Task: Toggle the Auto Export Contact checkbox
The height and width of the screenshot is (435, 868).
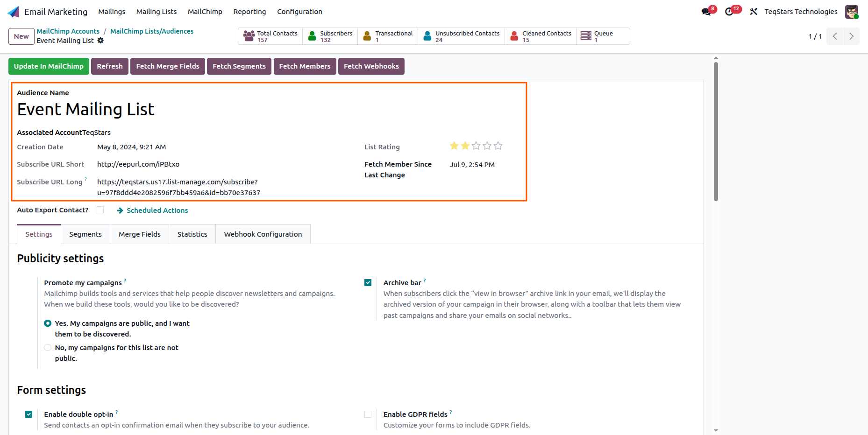Action: pyautogui.click(x=100, y=210)
